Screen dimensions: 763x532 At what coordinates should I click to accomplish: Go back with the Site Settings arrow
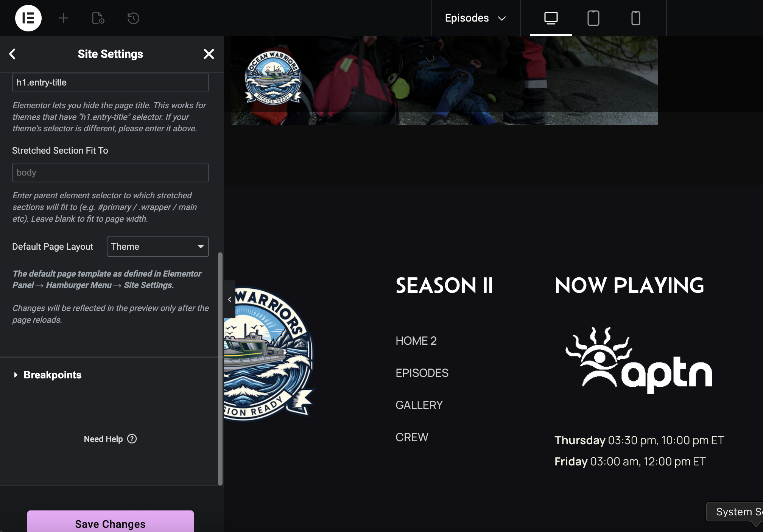(12, 54)
